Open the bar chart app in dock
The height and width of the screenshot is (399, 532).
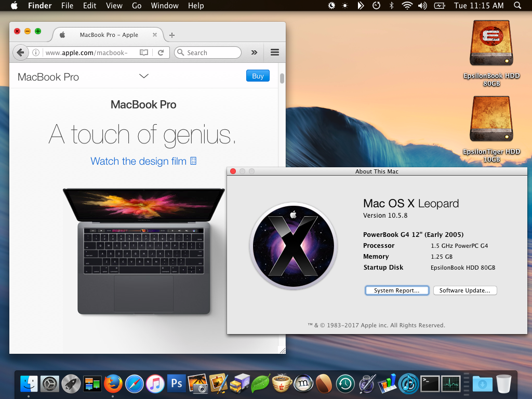[x=388, y=384]
